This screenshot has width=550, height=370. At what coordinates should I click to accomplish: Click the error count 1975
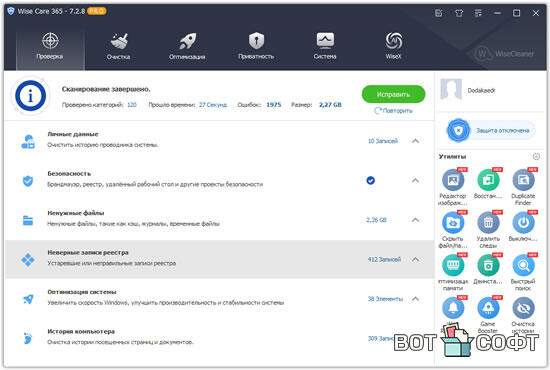click(274, 105)
